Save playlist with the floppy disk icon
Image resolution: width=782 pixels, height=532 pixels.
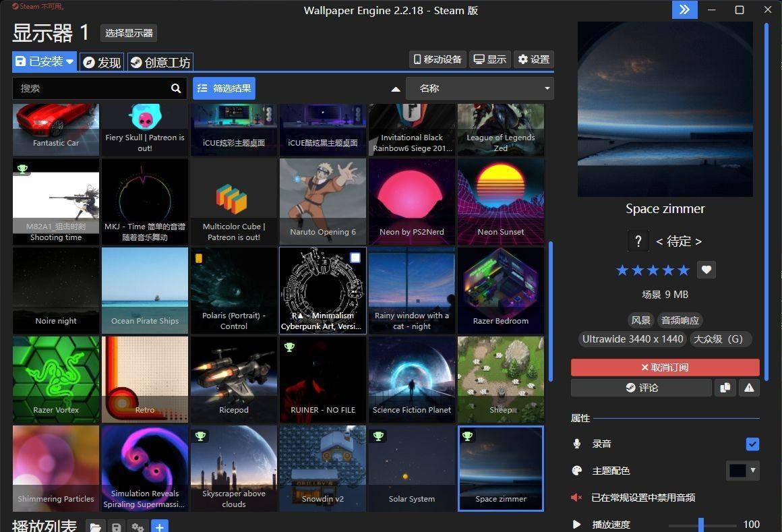pos(116,527)
